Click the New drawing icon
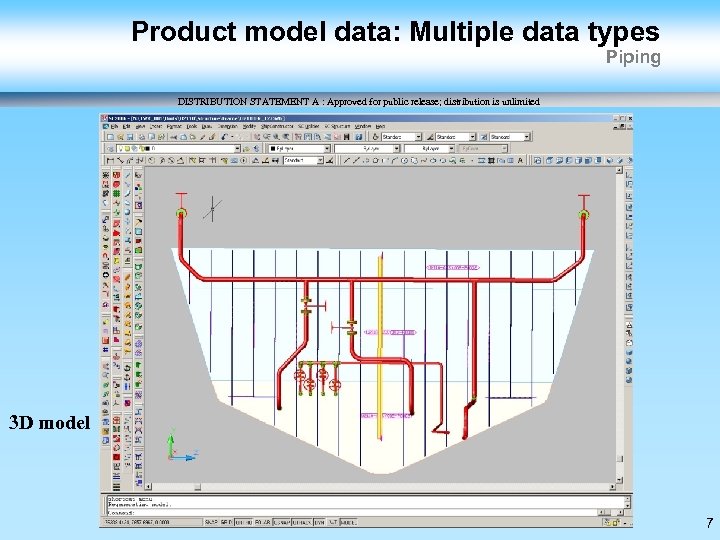The height and width of the screenshot is (540, 720). pyautogui.click(x=110, y=137)
